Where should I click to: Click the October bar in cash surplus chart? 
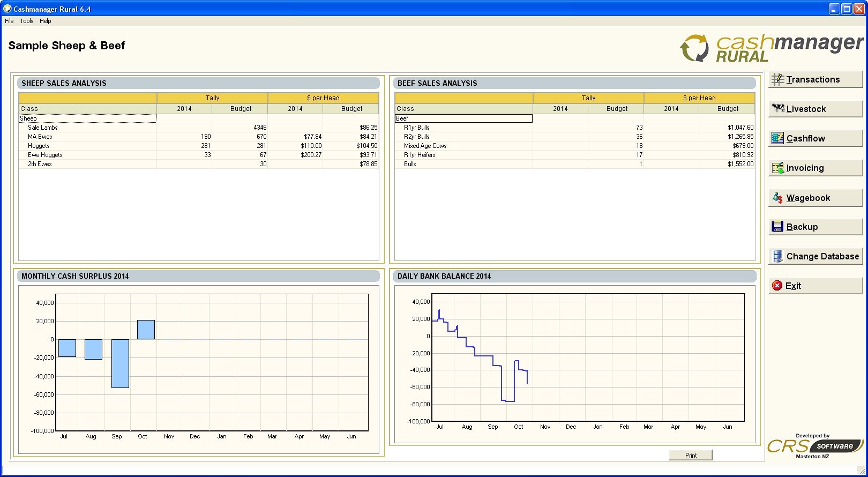tap(146, 330)
